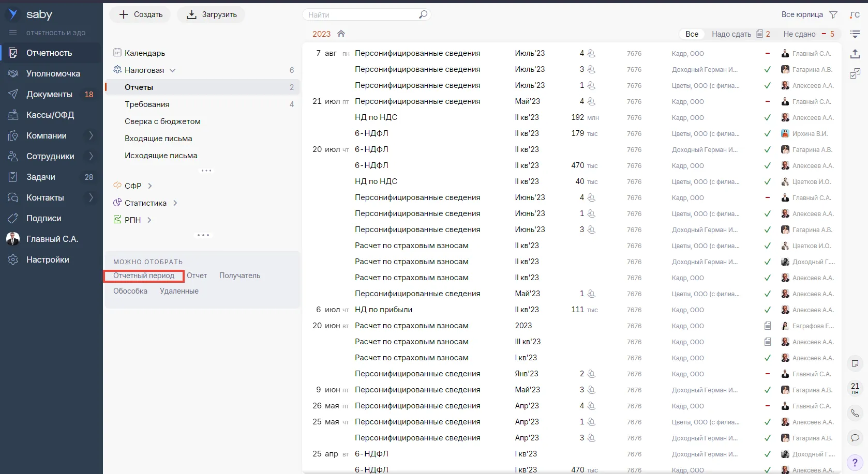Open the export (upload arrow) icon in right toolbar
Screen dimensions: 868x474
855,54
